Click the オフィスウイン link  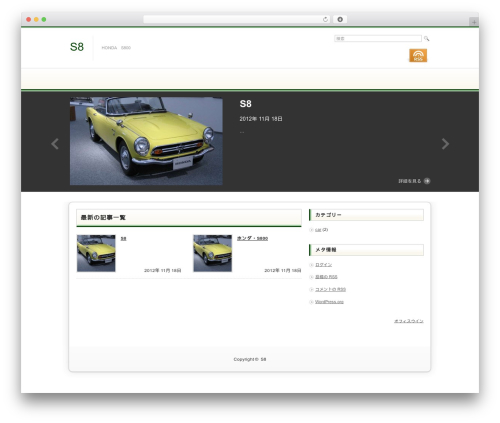coord(409,321)
